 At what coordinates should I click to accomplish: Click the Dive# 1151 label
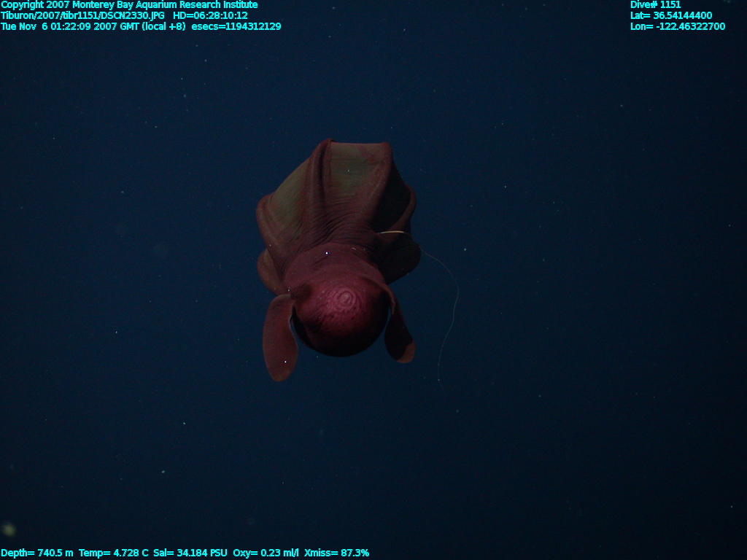pyautogui.click(x=655, y=5)
